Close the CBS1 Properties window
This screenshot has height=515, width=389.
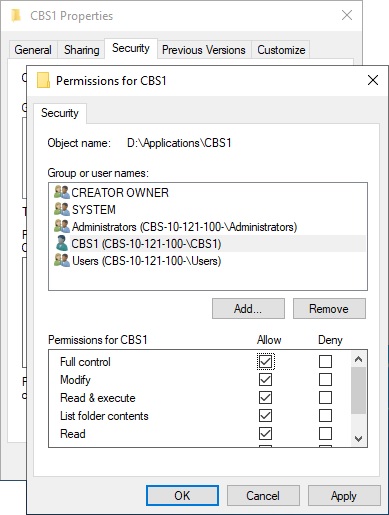pyautogui.click(x=347, y=15)
